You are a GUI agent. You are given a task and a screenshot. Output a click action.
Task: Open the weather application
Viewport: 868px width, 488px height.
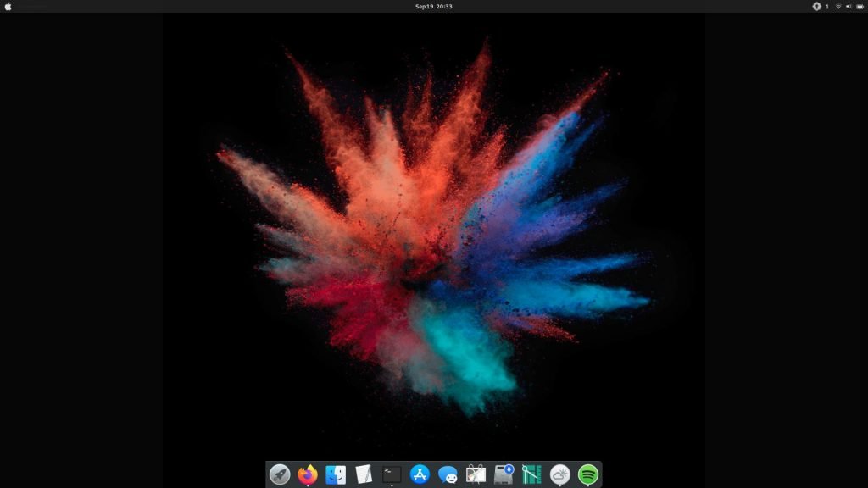(x=559, y=473)
